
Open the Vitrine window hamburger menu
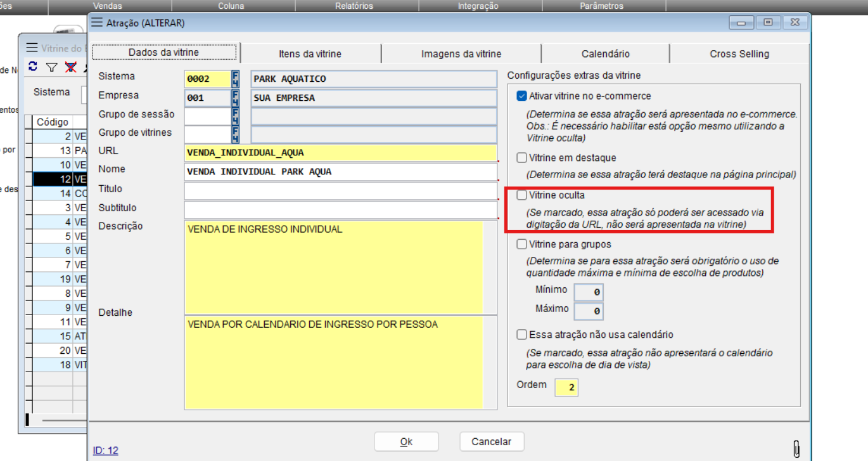32,48
